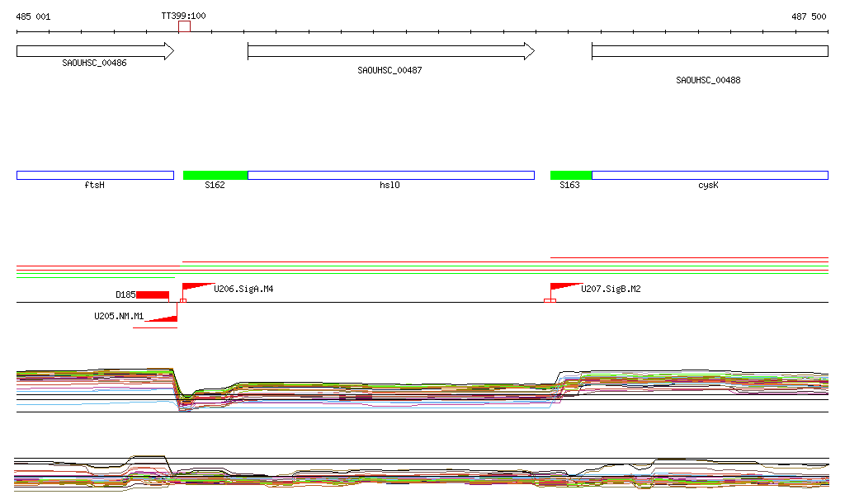Click the U207.SigB.M2 red promoter flag
Screen dimensions: 845x504
click(x=564, y=286)
